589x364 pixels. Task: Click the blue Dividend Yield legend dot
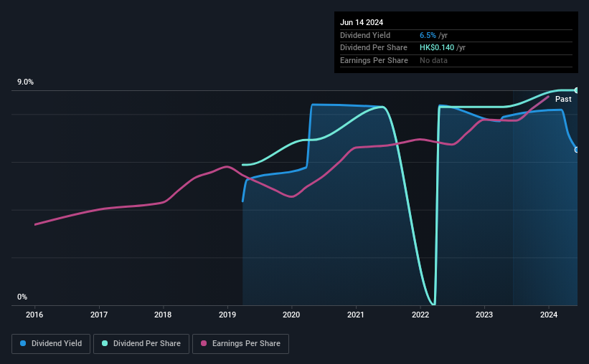click(23, 343)
